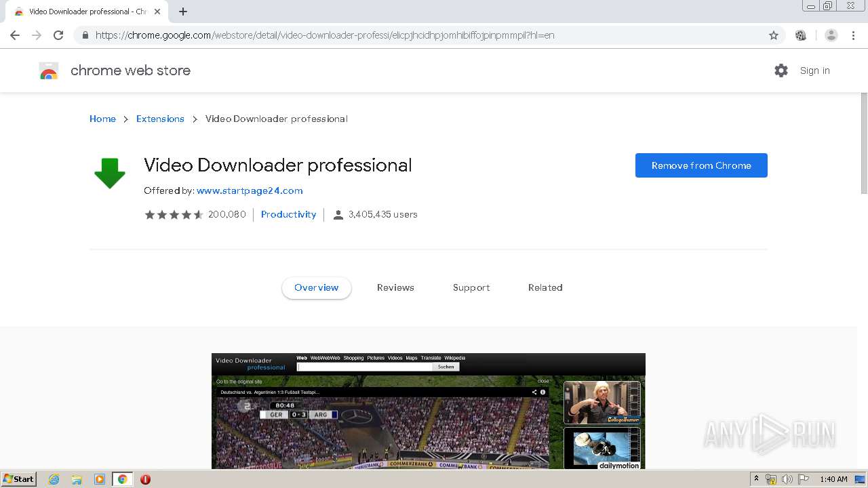
Task: Click the Windows Start button
Action: click(x=19, y=479)
